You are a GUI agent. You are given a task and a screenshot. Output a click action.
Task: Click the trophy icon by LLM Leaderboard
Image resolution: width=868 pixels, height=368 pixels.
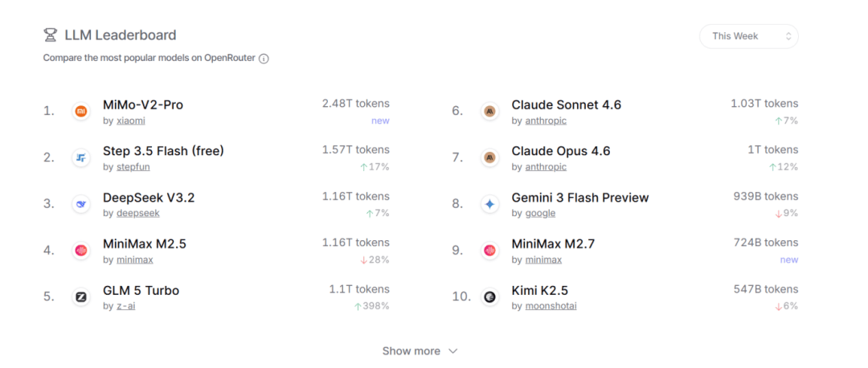[50, 35]
